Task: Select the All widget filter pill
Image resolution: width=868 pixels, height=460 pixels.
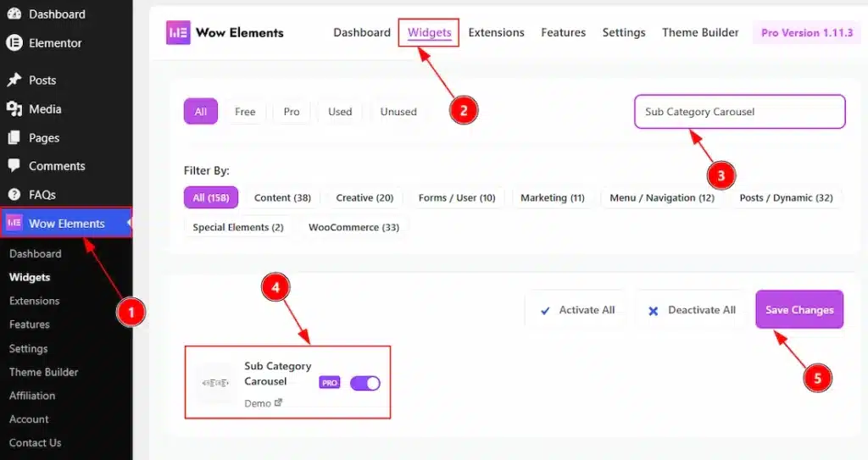Action: pos(200,111)
